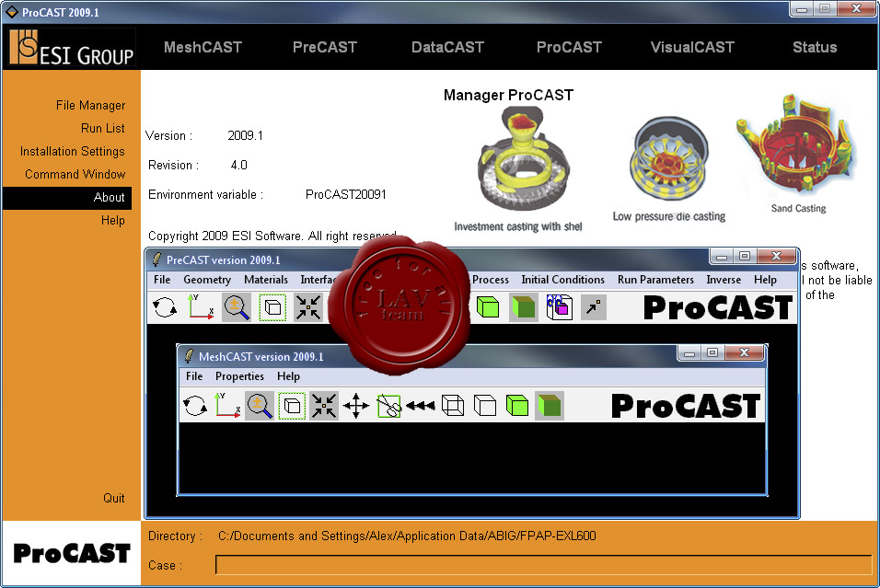This screenshot has height=588, width=880.
Task: Open Run List in sidebar
Action: click(103, 129)
